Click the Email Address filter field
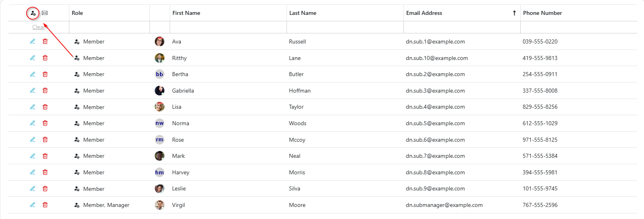Screen dimensions: 644x219 point(461,27)
